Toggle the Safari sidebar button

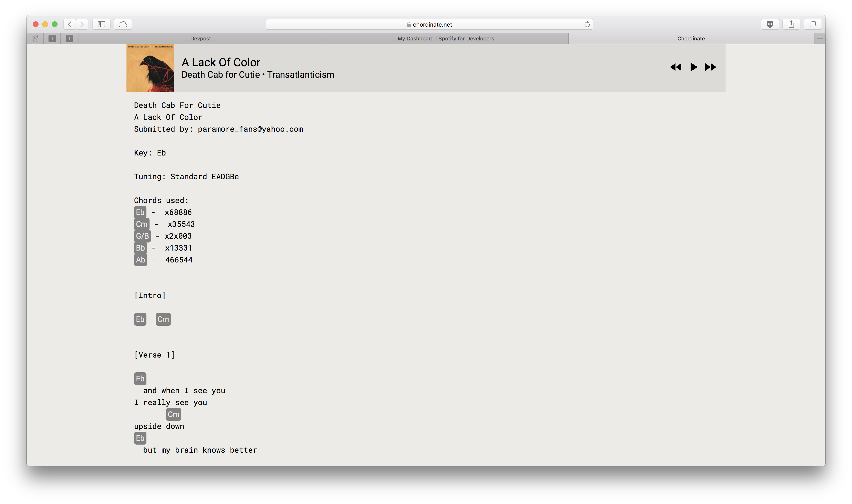pyautogui.click(x=101, y=24)
